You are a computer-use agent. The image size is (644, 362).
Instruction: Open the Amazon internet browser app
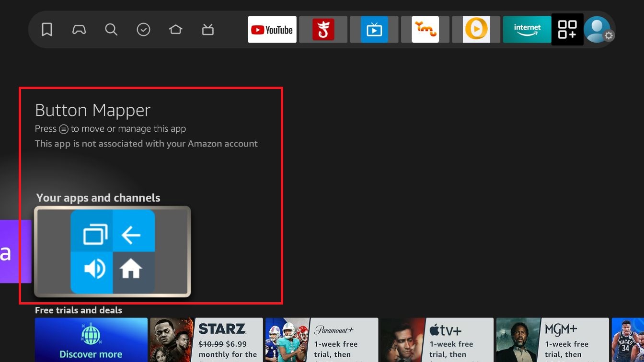527,30
